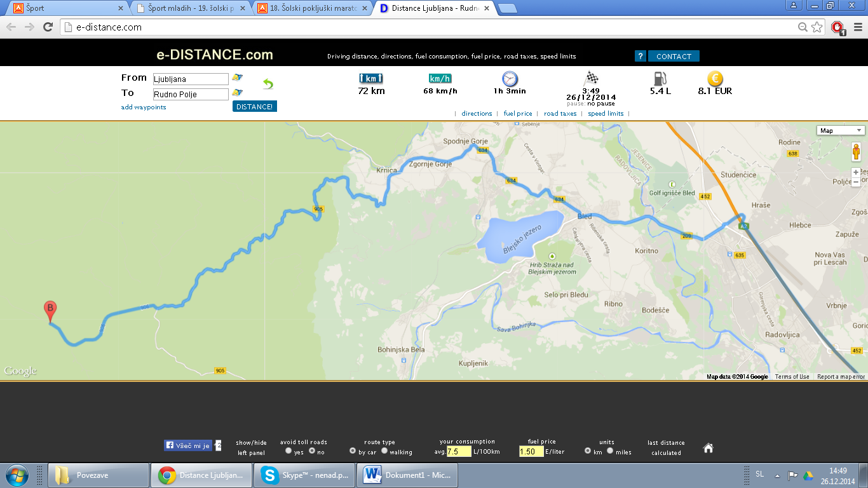The height and width of the screenshot is (488, 868).
Task: Click the browser reload icon
Action: click(x=48, y=27)
